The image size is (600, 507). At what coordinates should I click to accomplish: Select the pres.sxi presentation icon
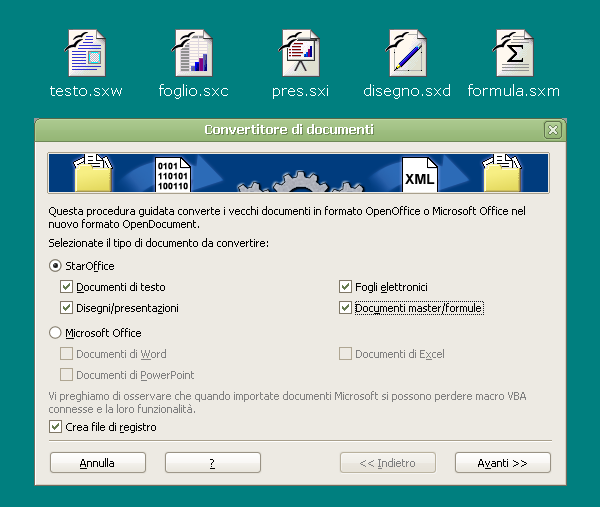[x=300, y=53]
